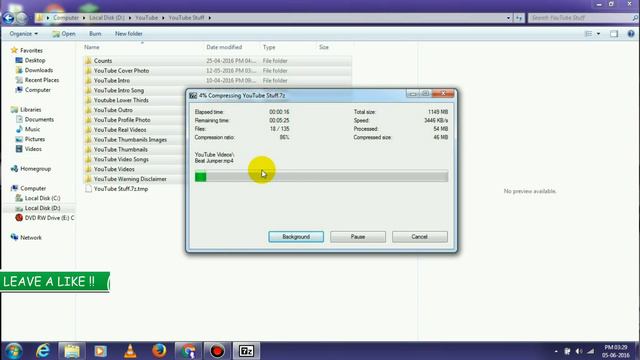
Task: Click Computer in the address breadcrumb
Action: click(66, 18)
